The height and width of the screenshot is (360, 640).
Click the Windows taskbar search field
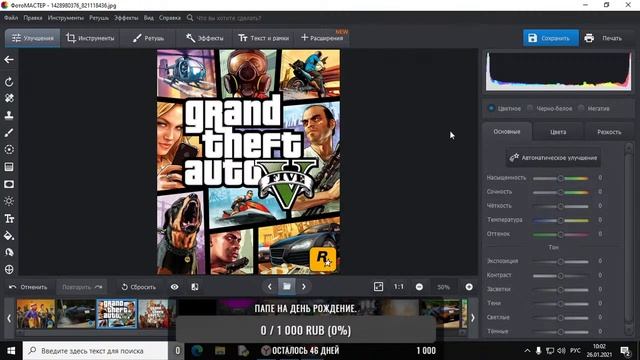coord(95,351)
